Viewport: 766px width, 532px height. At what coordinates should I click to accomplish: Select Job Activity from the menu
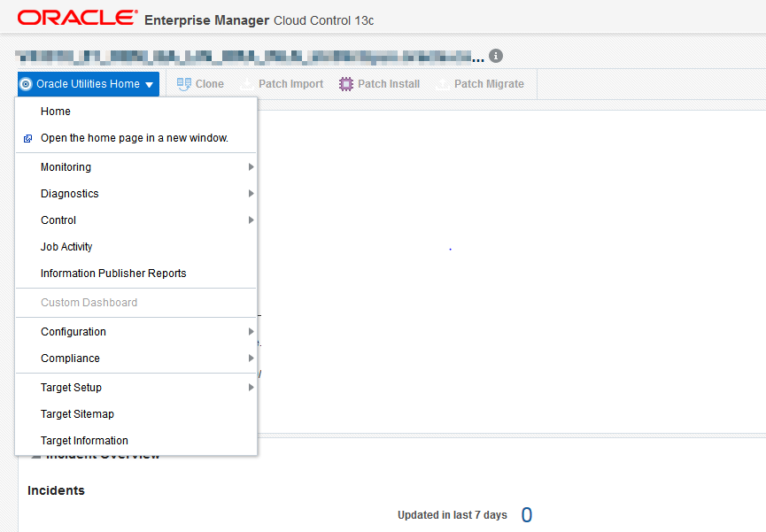[136, 247]
